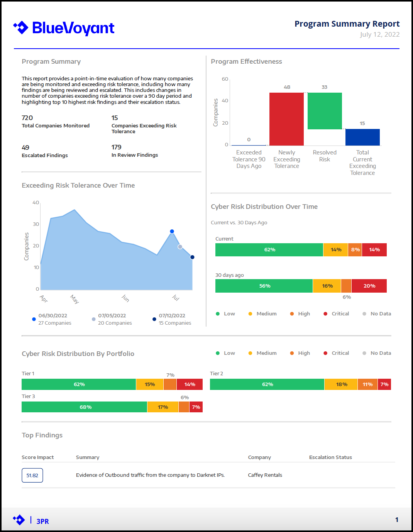This screenshot has width=413, height=532.
Task: Click the 49 Escalated Findings statistic
Action: pyautogui.click(x=45, y=151)
